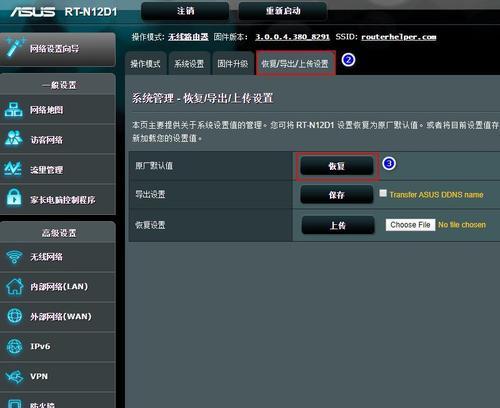This screenshot has height=408, width=500.
Task: Click the 一般设置 section header
Action: click(59, 85)
